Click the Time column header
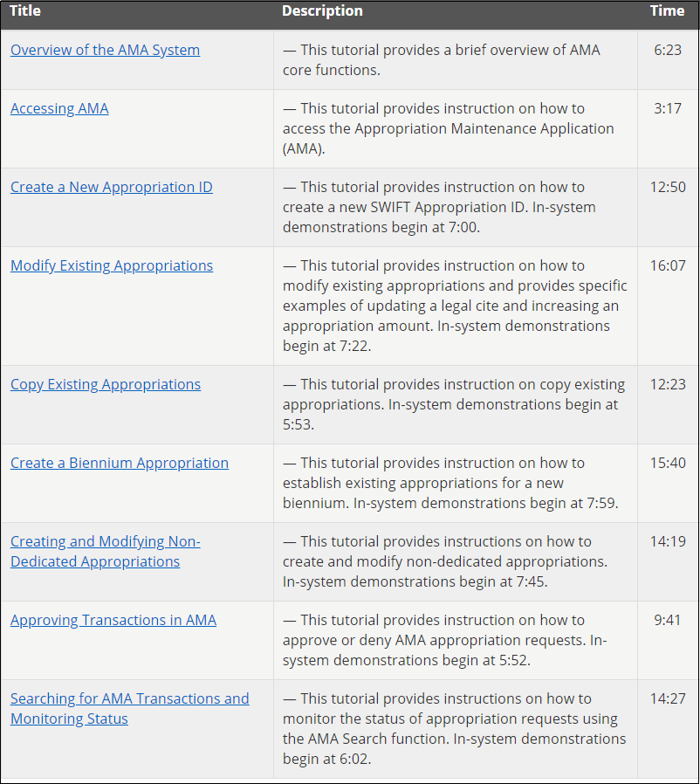This screenshot has height=784, width=700. (x=667, y=11)
